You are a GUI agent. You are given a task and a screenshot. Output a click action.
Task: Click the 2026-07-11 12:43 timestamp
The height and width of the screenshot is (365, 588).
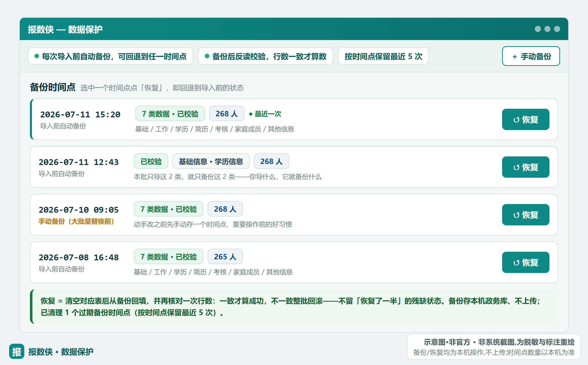tap(79, 162)
